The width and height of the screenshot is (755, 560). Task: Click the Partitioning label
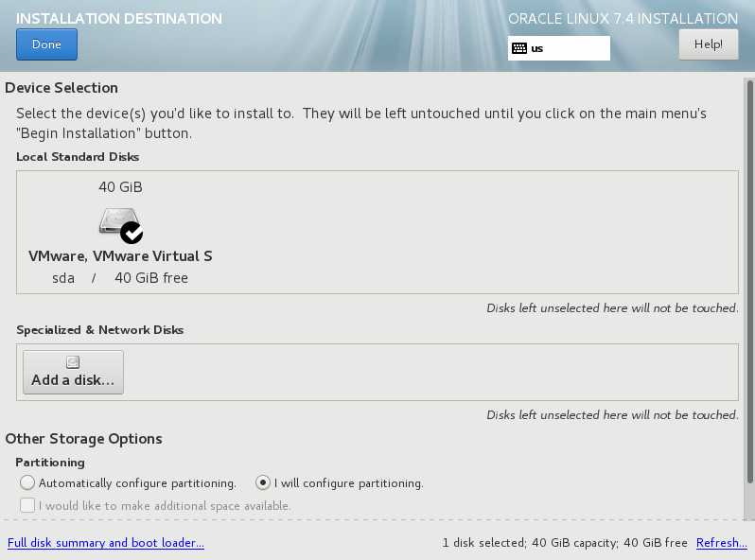(50, 463)
